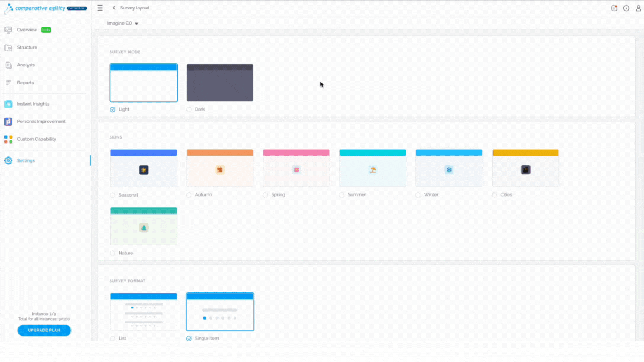Go to the Analysis section
Screen dimensions: 644x362
click(26, 65)
